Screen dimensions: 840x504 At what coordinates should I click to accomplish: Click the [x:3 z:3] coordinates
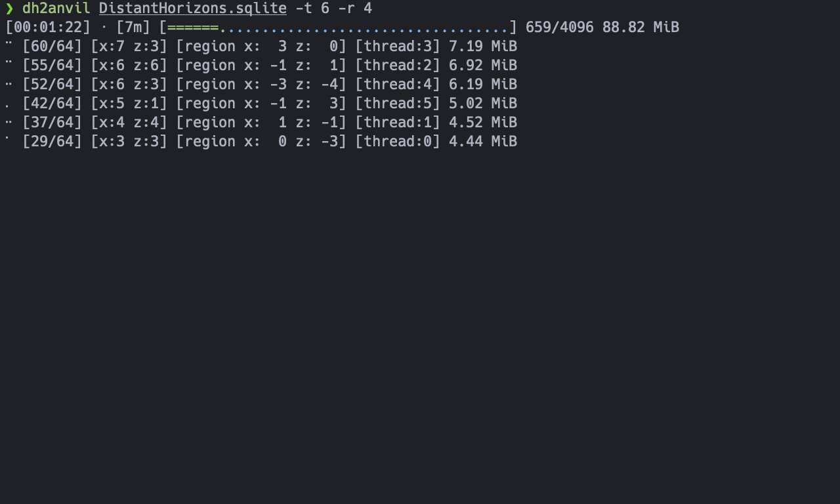coord(129,142)
